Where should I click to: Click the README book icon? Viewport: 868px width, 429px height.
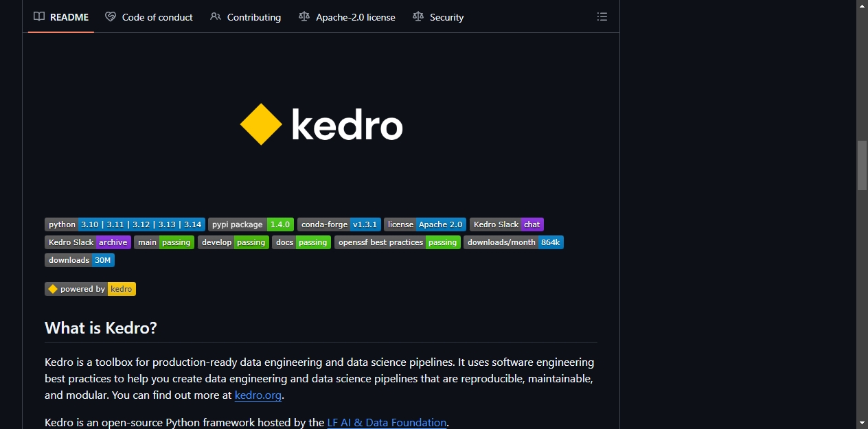(39, 16)
